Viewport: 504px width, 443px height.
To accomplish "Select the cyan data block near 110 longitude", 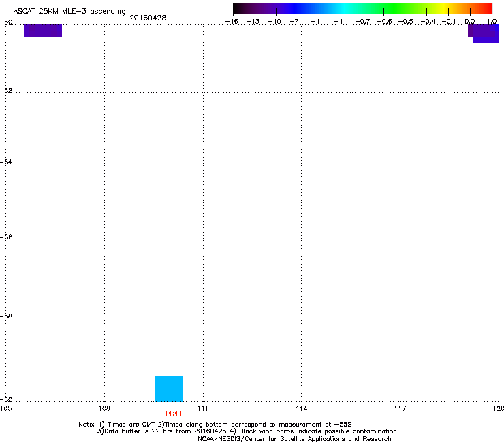I will [169, 388].
